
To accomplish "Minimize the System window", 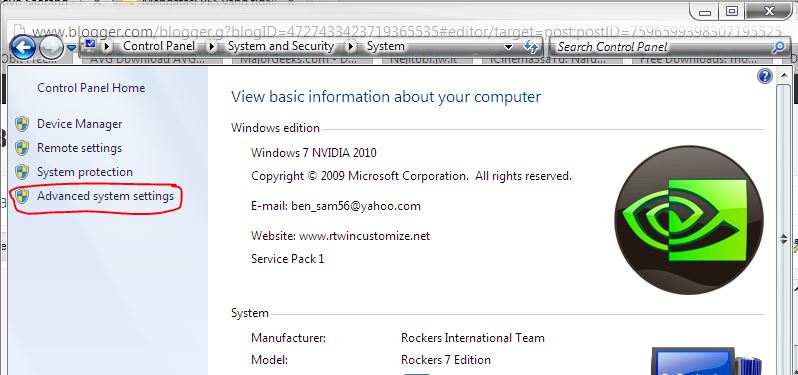I will coord(704,12).
